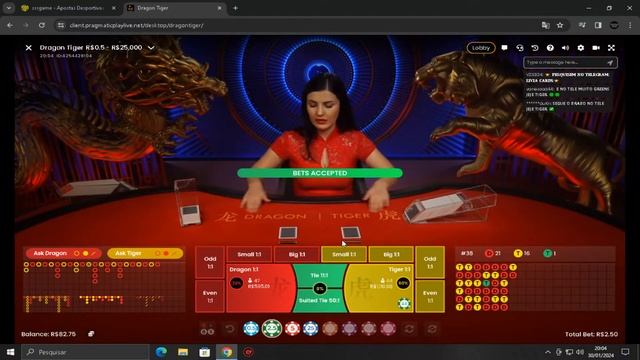Click the repeat bet icon after chips
The image size is (640, 360).
coord(409,329)
